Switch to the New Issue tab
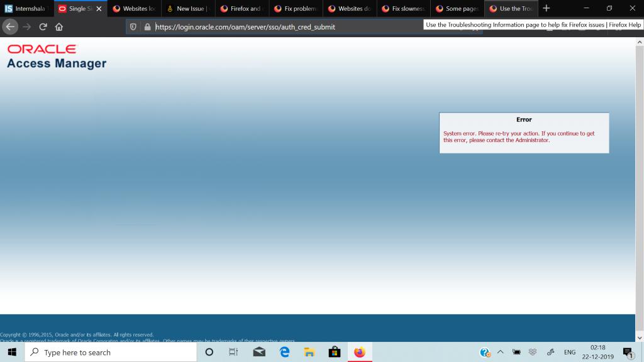The width and height of the screenshot is (644, 362). tap(187, 9)
